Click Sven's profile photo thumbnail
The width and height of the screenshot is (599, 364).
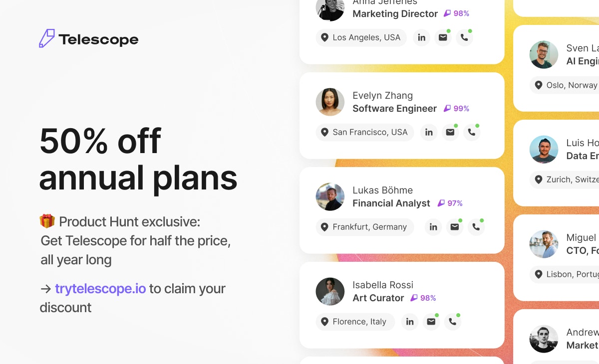click(x=544, y=55)
